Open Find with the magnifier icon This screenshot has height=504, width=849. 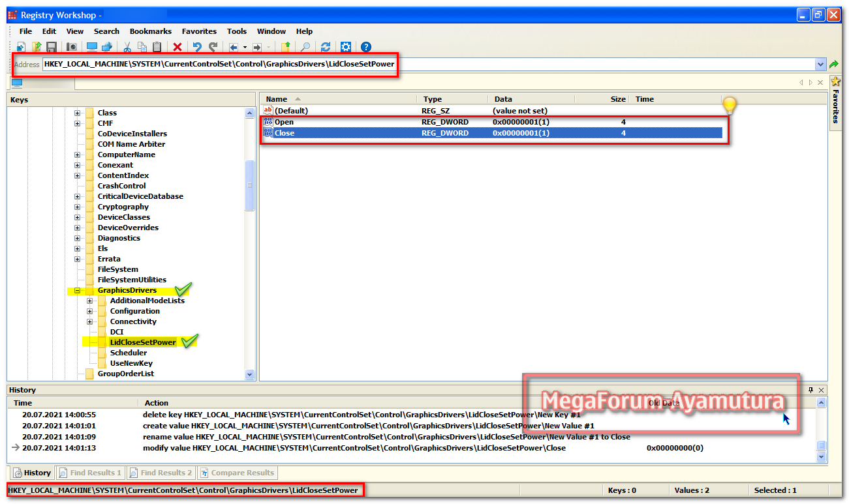(305, 47)
